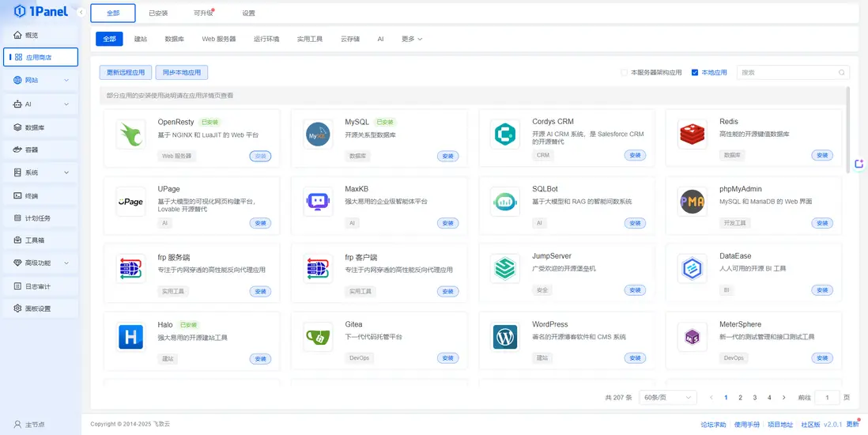Image resolution: width=868 pixels, height=435 pixels.
Task: Switch to 可升级 tab
Action: [204, 13]
